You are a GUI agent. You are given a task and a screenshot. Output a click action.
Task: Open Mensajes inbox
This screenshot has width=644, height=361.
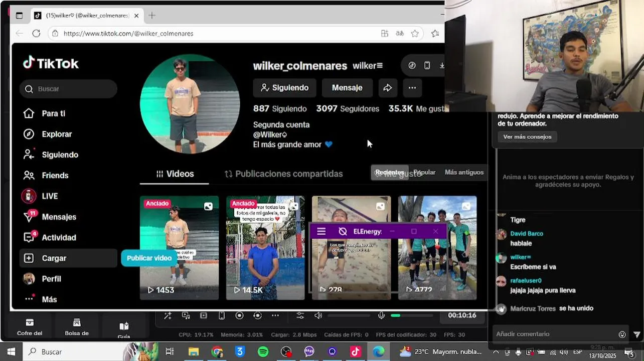[50, 217]
